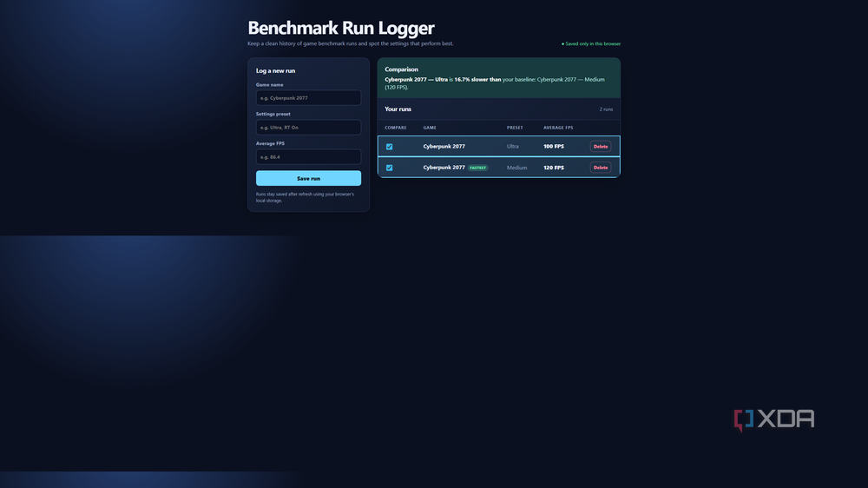Image resolution: width=868 pixels, height=488 pixels.
Task: Click the 'Log a new run' heading
Action: pos(275,71)
